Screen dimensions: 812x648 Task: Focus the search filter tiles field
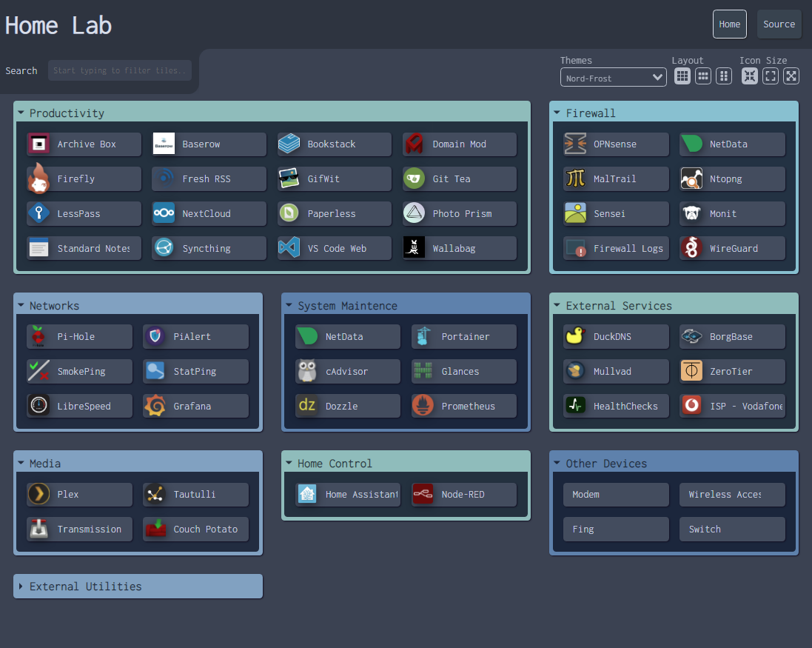(120, 70)
